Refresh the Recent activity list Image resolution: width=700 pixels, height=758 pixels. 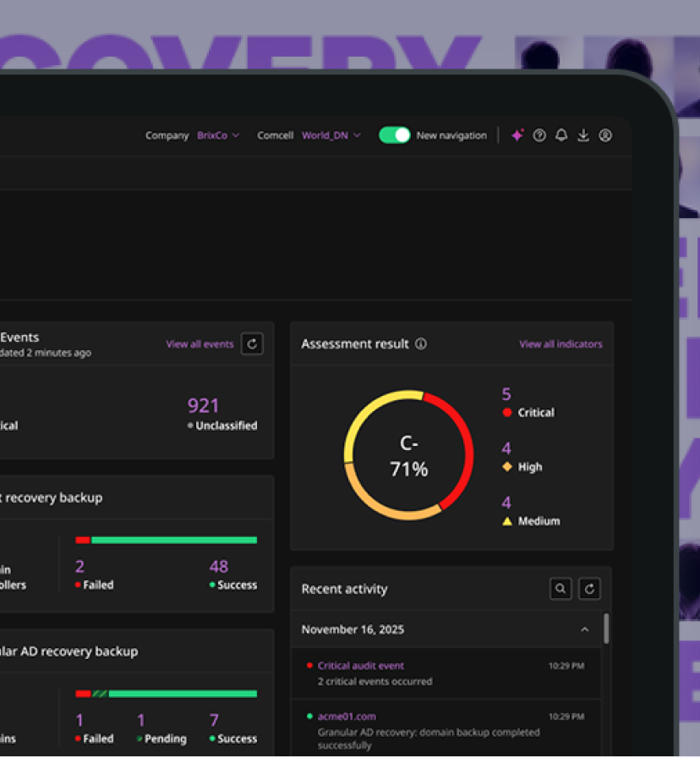[x=589, y=589]
